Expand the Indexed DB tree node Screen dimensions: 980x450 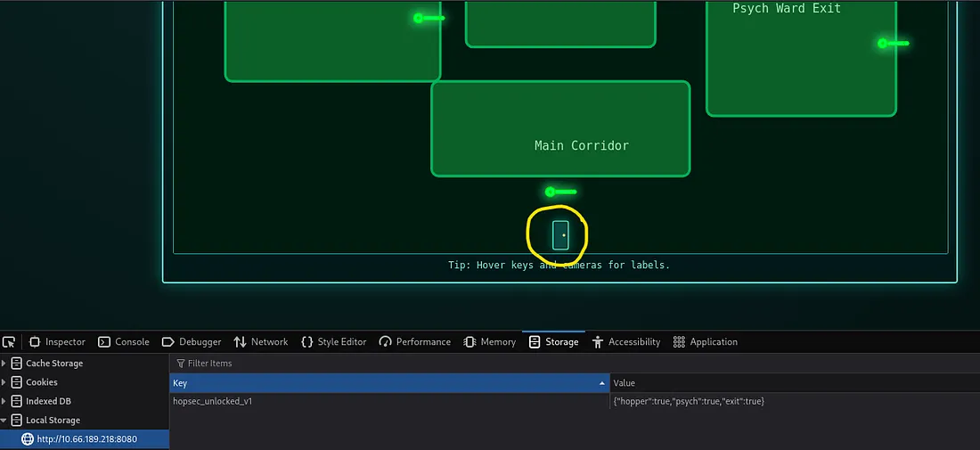click(4, 401)
